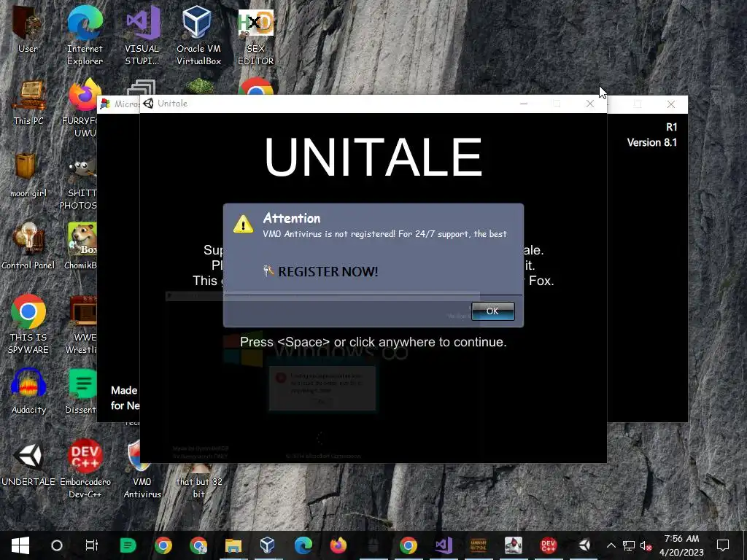Click the yellow warning triangle icon

(243, 224)
